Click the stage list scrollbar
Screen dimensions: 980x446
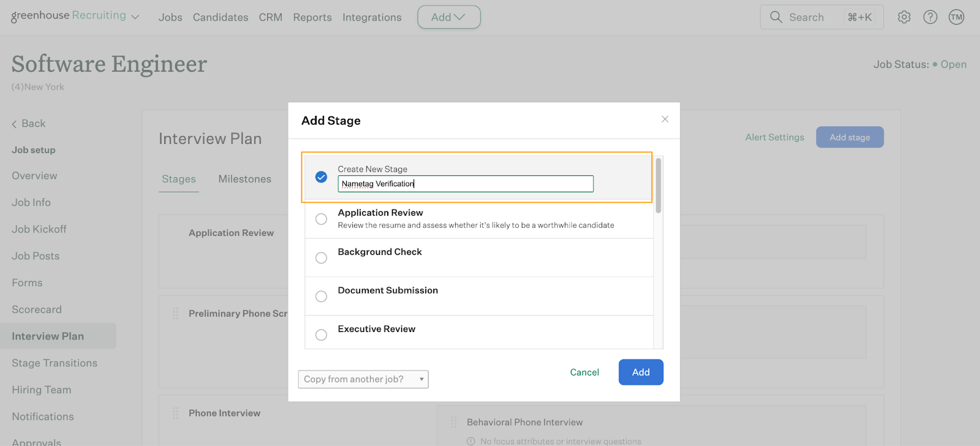pos(658,186)
